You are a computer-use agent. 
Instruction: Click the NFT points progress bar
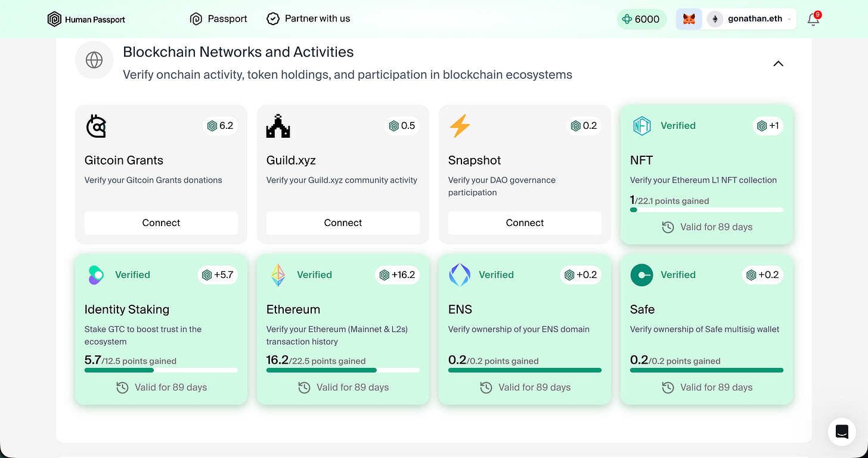point(706,210)
